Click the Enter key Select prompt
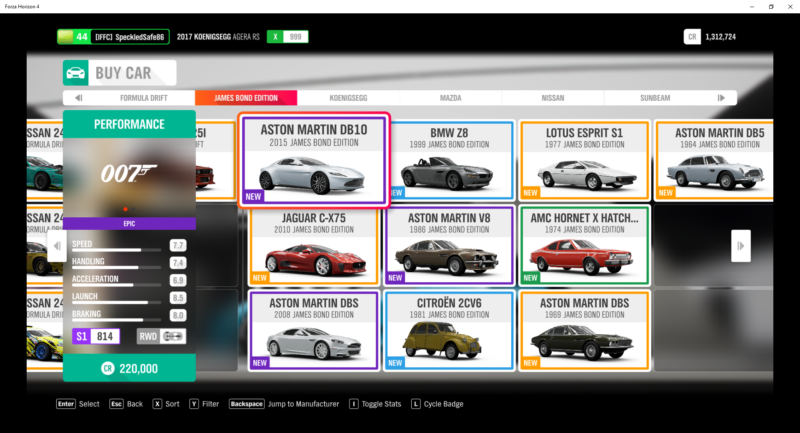 pyautogui.click(x=78, y=404)
